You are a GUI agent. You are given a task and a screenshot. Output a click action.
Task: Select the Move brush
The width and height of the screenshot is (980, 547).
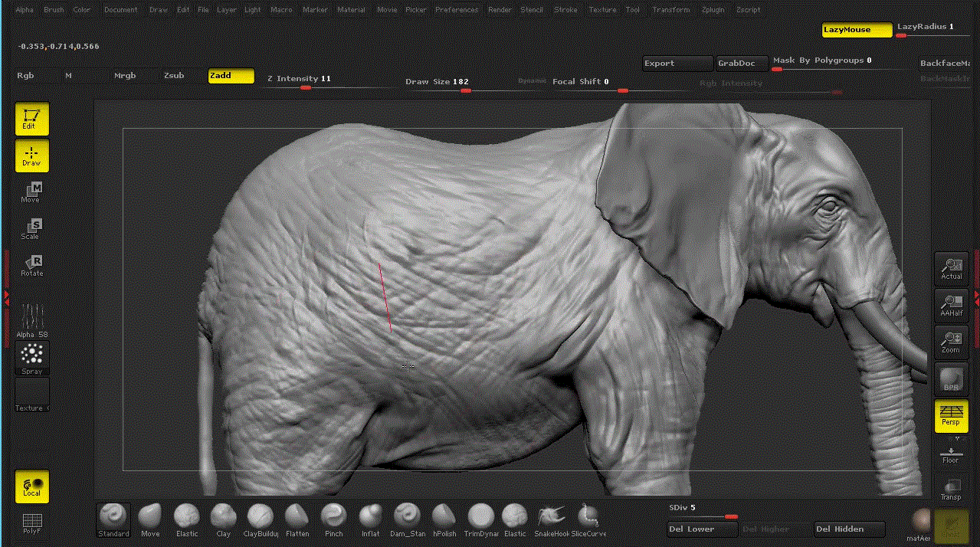[x=150, y=519]
